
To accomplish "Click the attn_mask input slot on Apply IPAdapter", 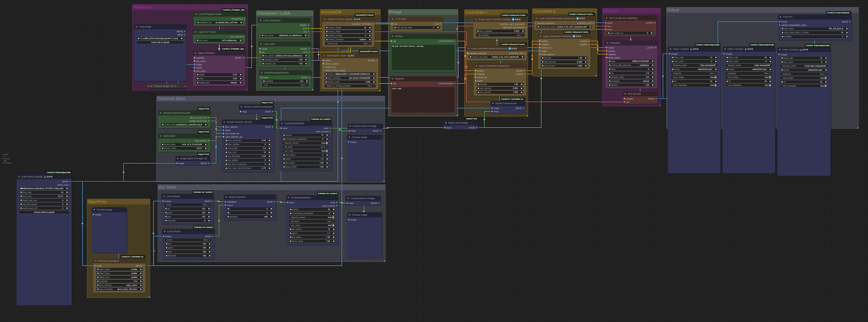I will (x=194, y=71).
